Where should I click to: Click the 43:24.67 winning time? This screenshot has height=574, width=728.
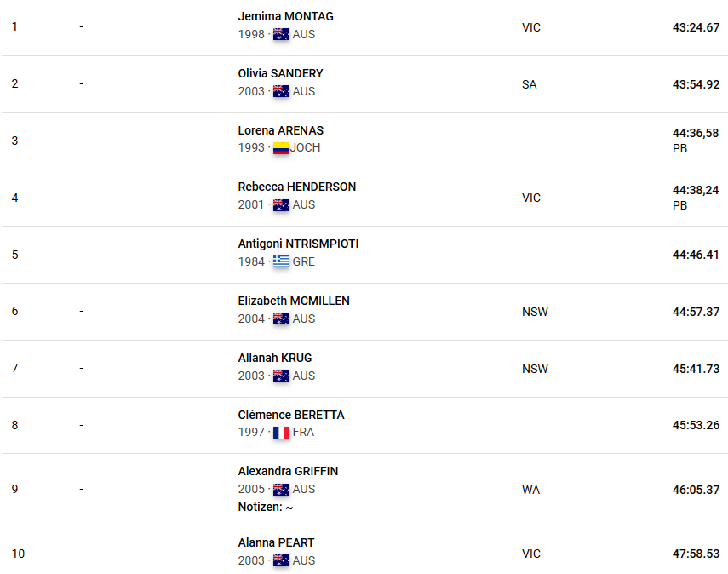click(696, 27)
